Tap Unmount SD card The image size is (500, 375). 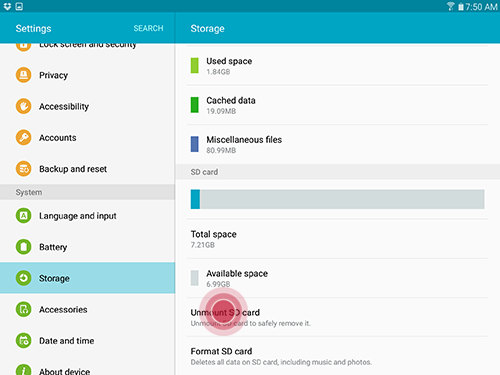coord(338,317)
